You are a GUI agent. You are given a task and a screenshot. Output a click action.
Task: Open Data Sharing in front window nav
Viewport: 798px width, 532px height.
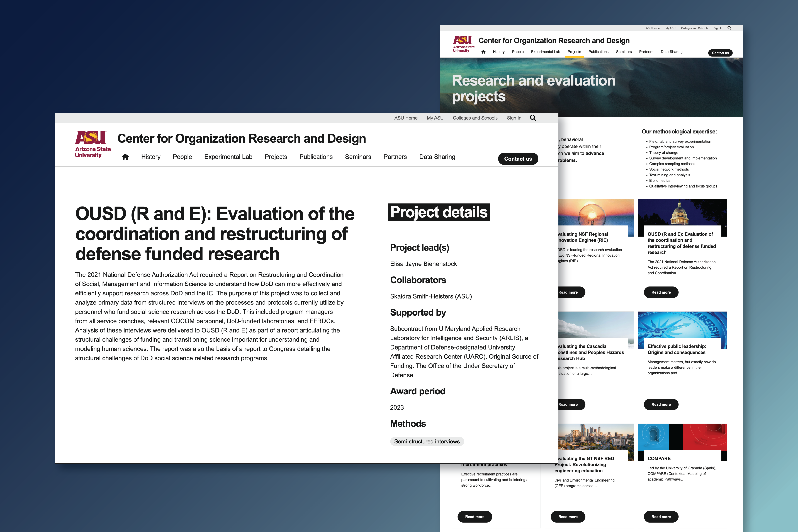[437, 157]
